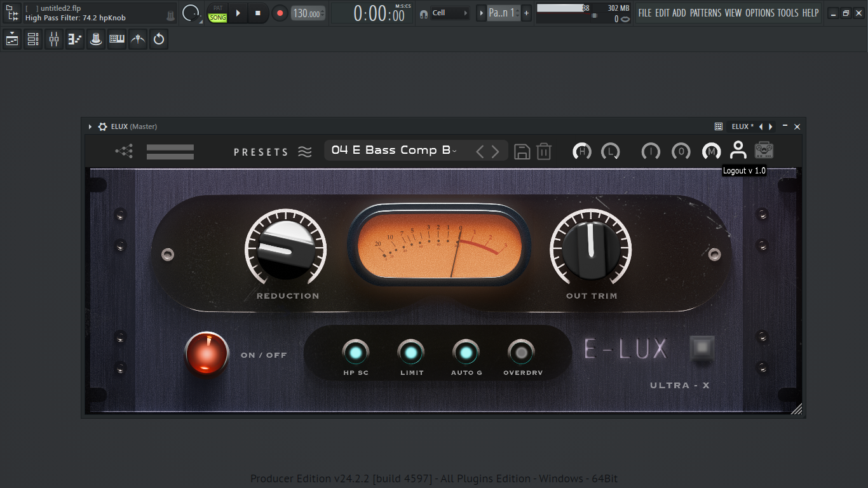Click the PRESETS label

coord(261,152)
